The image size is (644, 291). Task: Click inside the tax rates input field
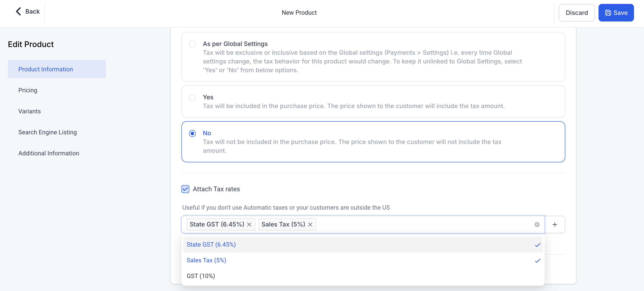point(425,224)
